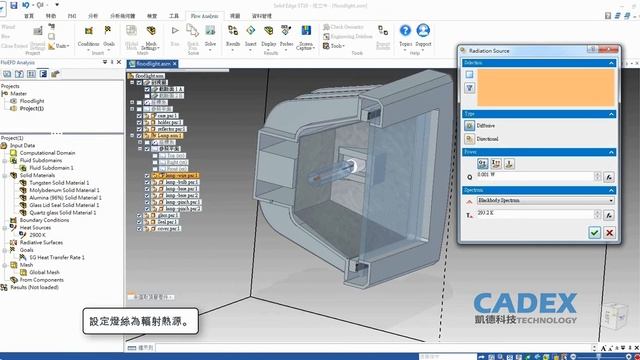Viewport: 640px width, 360px height.
Task: Confirm the Radiation Source with the green check
Action: [x=594, y=233]
